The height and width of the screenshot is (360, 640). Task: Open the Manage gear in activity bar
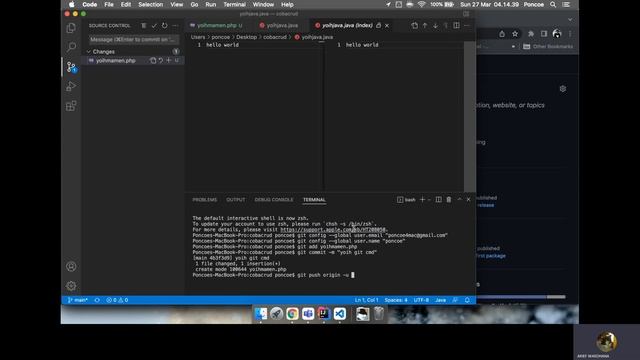[x=71, y=286]
